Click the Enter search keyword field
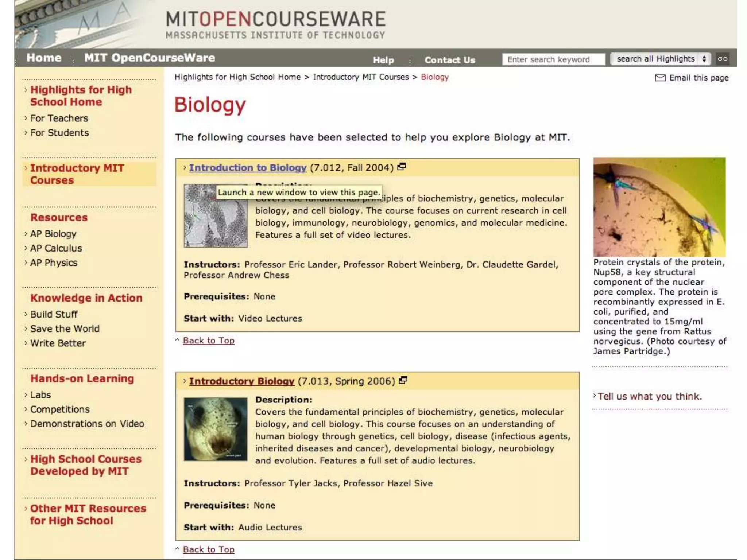The image size is (747, 560). 553,59
